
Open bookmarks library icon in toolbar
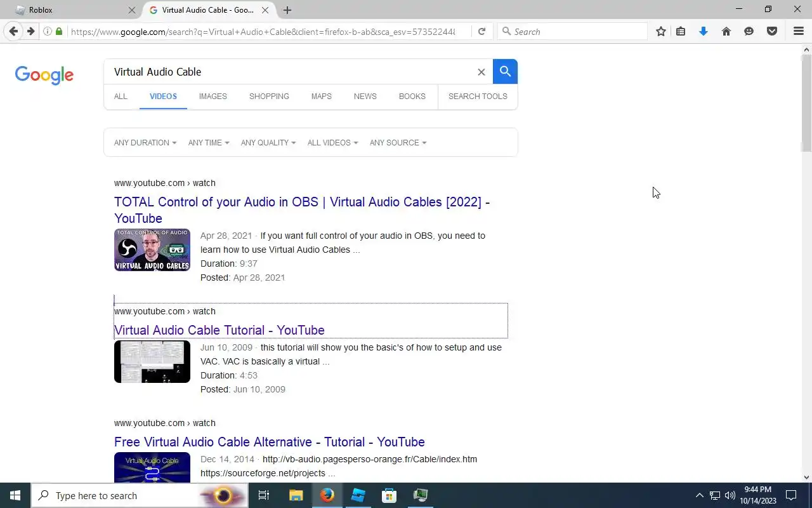(x=681, y=31)
